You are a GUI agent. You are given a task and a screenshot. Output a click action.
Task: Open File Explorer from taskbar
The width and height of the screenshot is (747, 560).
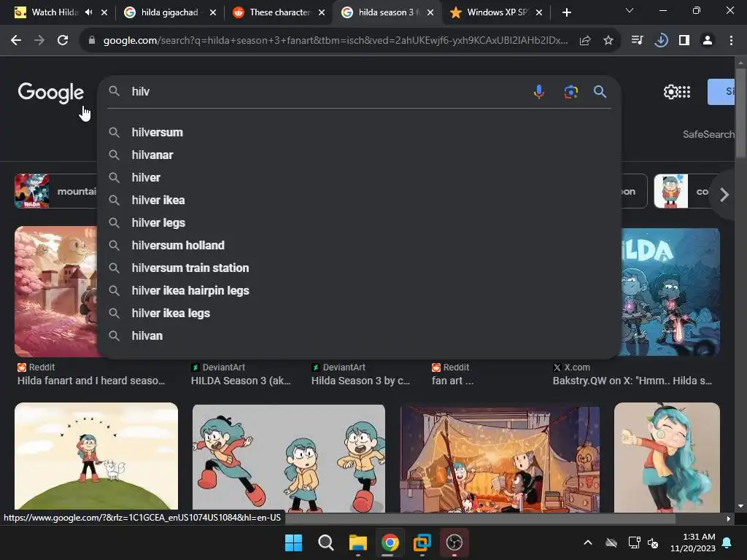pos(357,542)
